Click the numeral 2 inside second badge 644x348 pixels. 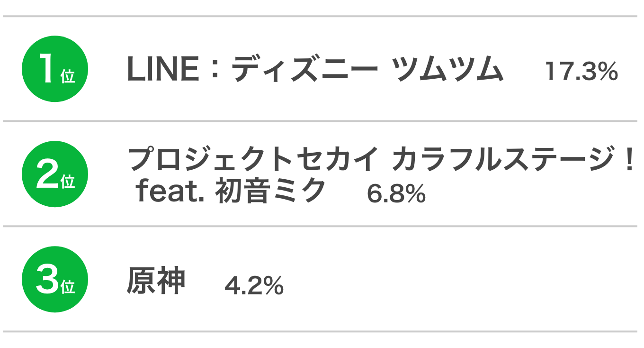pyautogui.click(x=46, y=175)
